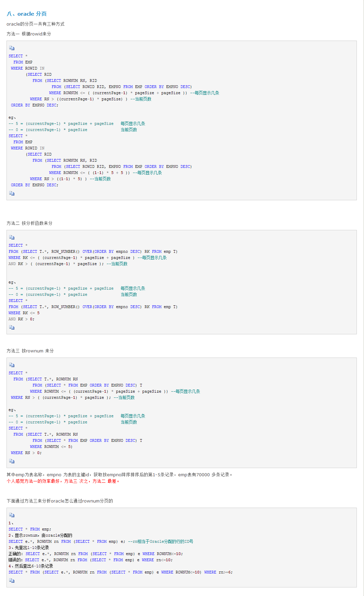
Task: Click the copy-code icon above the '1、SELECT * FROM emp' block
Action: pyautogui.click(x=12, y=515)
